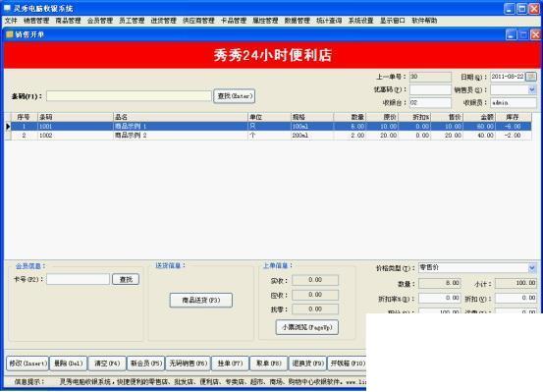The image size is (543, 392).
Task: Click the 查找(Enter) search button
Action: (x=235, y=96)
